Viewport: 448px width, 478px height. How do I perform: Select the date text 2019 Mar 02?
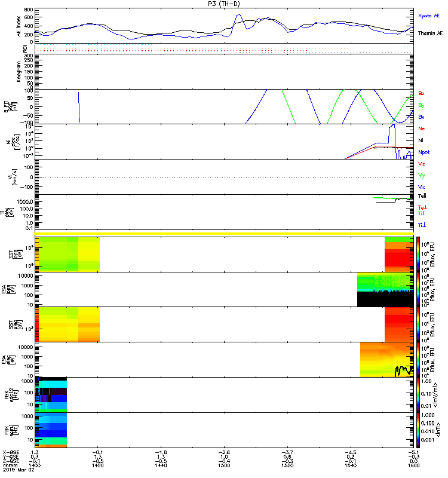coord(19,470)
